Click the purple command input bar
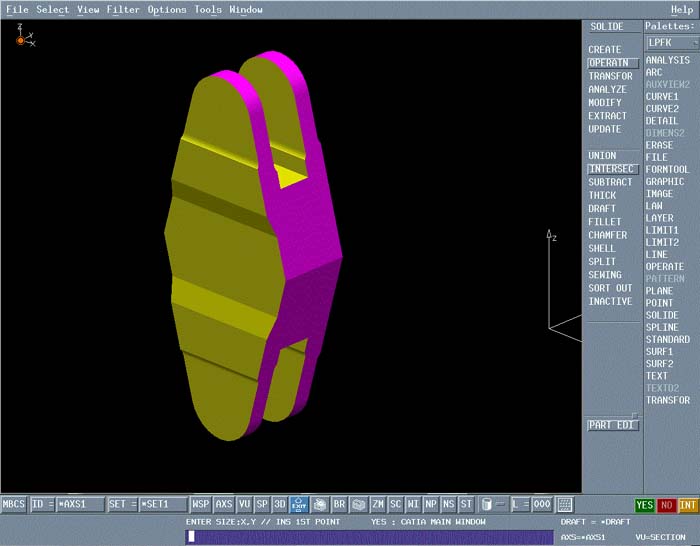Image resolution: width=700 pixels, height=546 pixels. pos(370,536)
